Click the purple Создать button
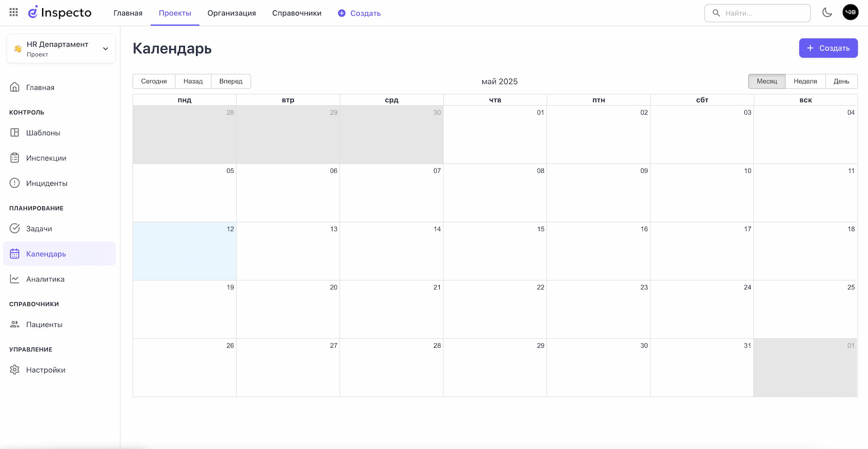868x449 pixels. tap(828, 48)
